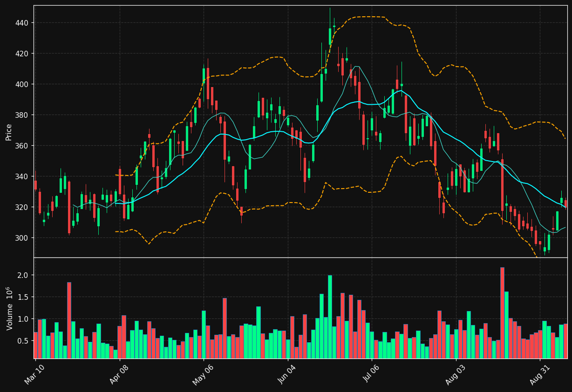572x392 pixels.
Task: Click the 'Jun 04' date label
Action: [x=287, y=374]
